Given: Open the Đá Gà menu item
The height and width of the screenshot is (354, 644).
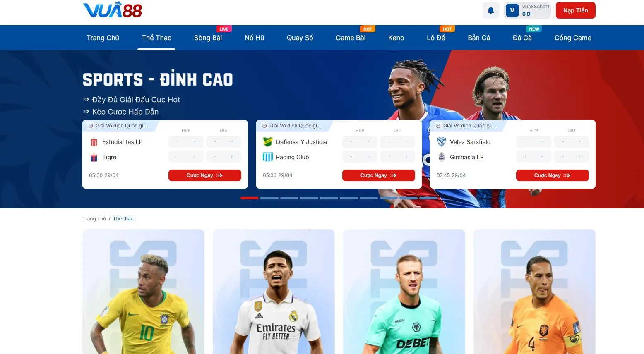Looking at the screenshot, I should click(x=522, y=38).
